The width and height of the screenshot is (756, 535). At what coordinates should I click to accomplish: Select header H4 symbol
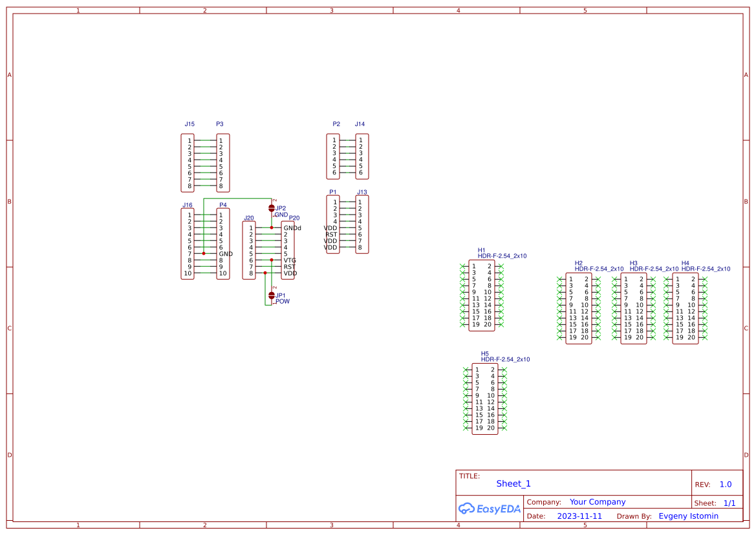pos(685,307)
